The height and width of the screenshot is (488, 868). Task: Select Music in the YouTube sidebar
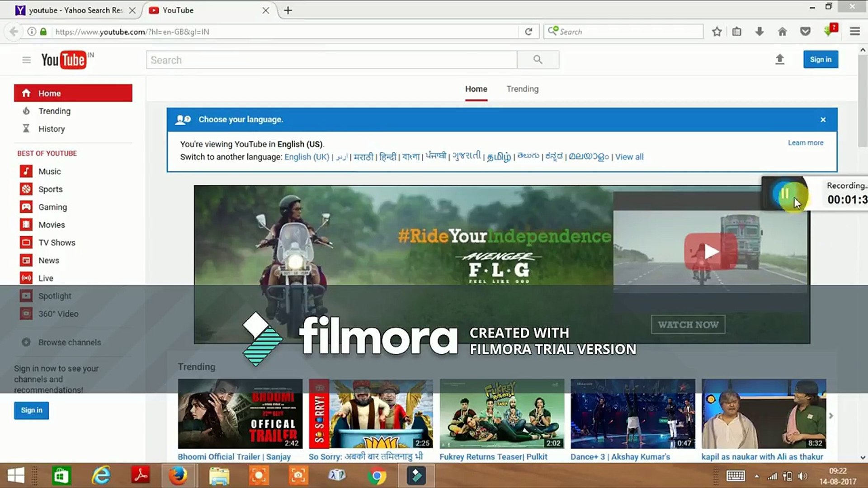pyautogui.click(x=50, y=171)
